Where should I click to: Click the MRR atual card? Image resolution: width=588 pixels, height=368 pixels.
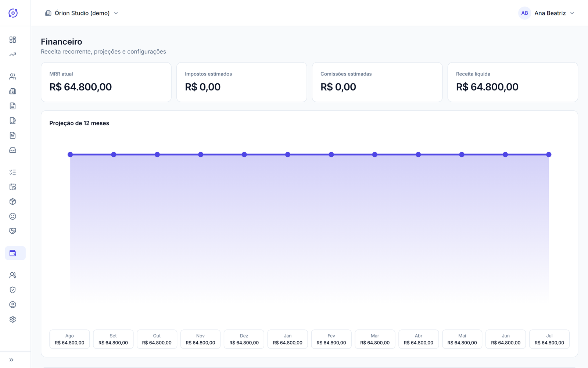coord(106,82)
